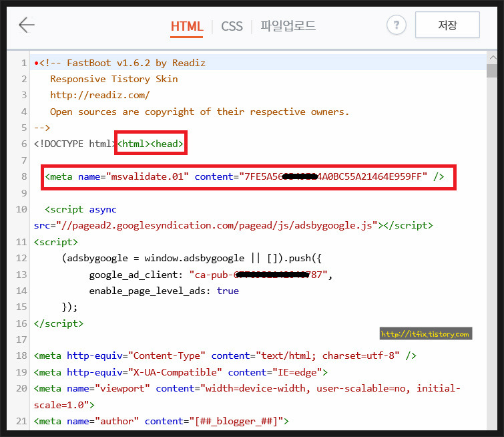Select line number 13 in the gutter

coord(21,275)
